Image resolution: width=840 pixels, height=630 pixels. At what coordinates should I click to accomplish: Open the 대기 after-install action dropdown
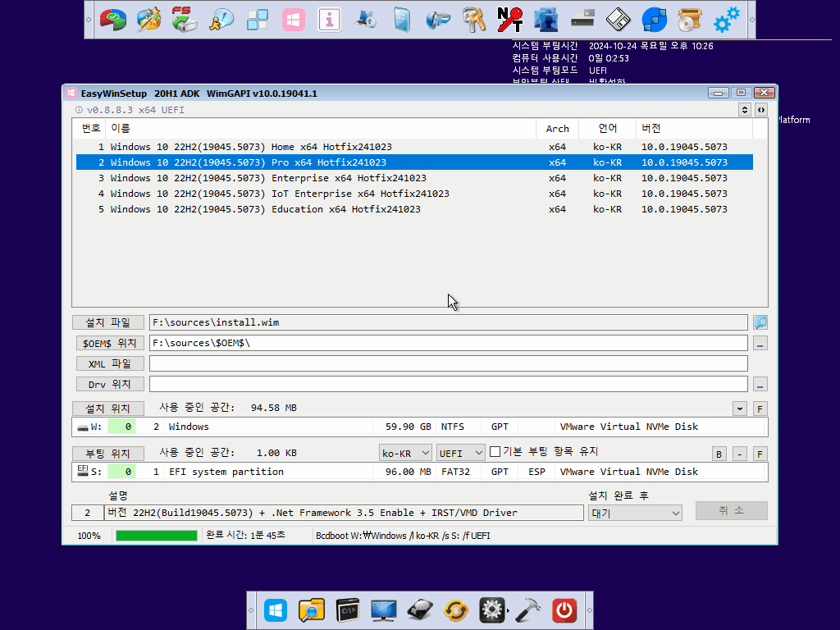(x=635, y=513)
